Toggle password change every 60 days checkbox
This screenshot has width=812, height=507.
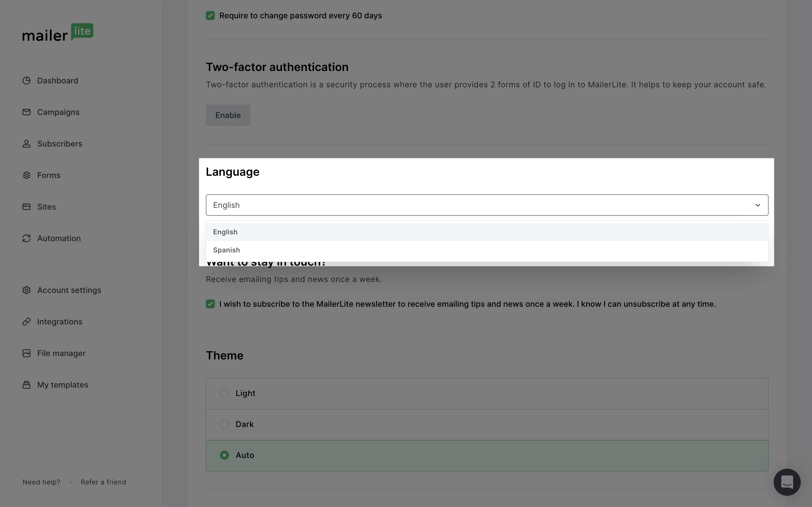point(210,15)
